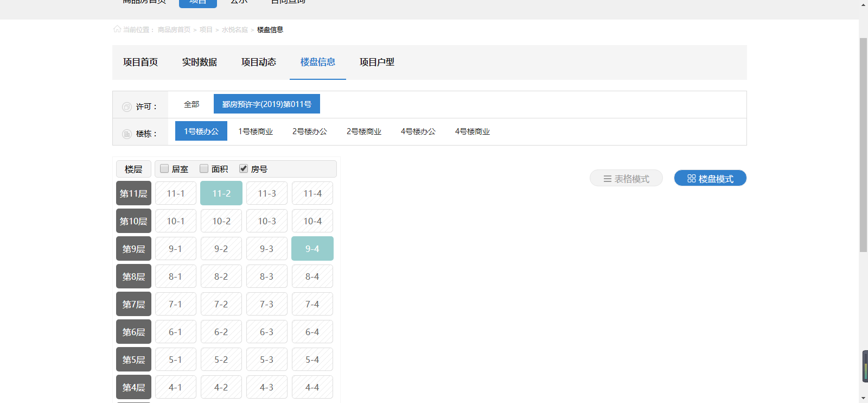Image resolution: width=868 pixels, height=403 pixels.
Task: Open room 4-2
Action: pyautogui.click(x=221, y=387)
